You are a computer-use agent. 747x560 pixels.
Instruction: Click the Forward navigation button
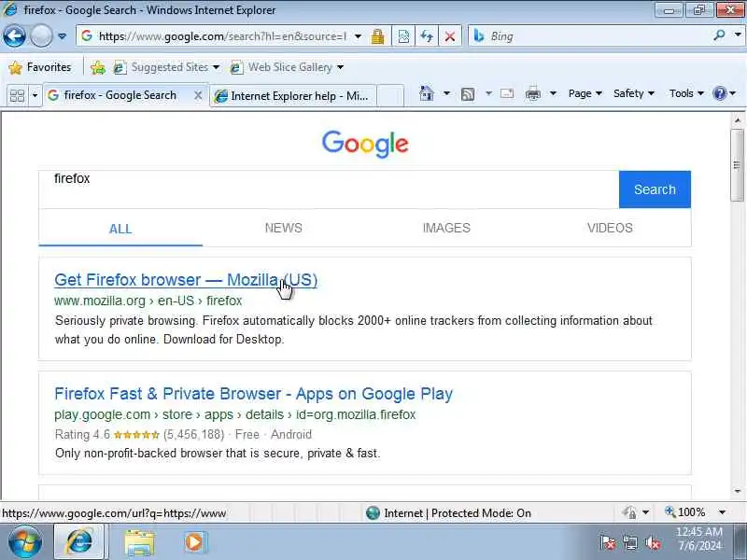pyautogui.click(x=41, y=36)
